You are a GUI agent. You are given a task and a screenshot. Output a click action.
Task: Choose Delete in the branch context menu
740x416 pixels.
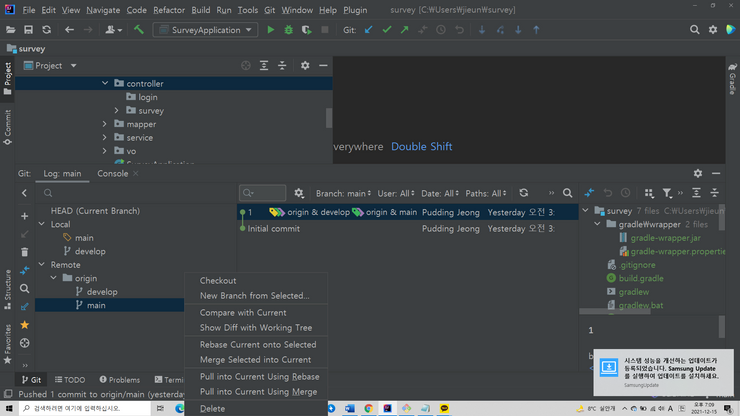pos(256,409)
